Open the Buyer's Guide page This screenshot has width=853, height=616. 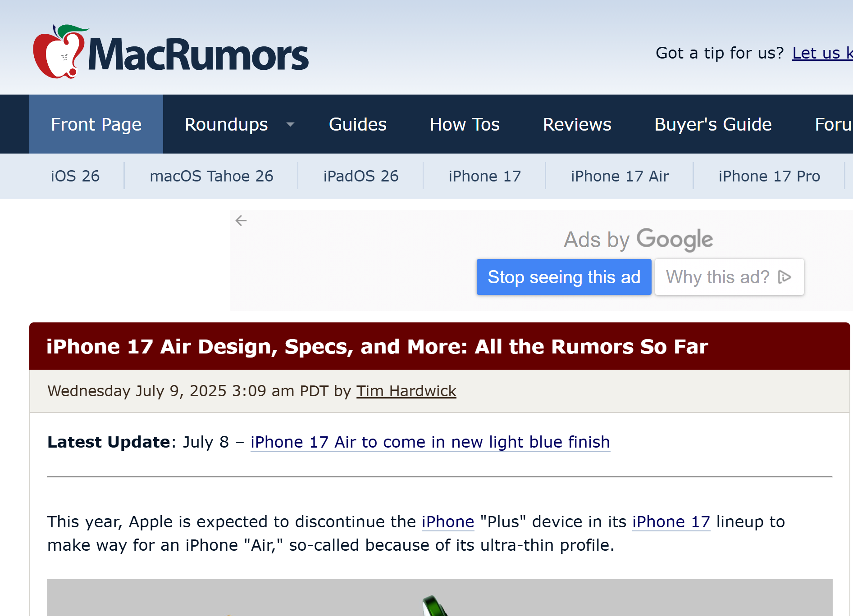pyautogui.click(x=713, y=124)
